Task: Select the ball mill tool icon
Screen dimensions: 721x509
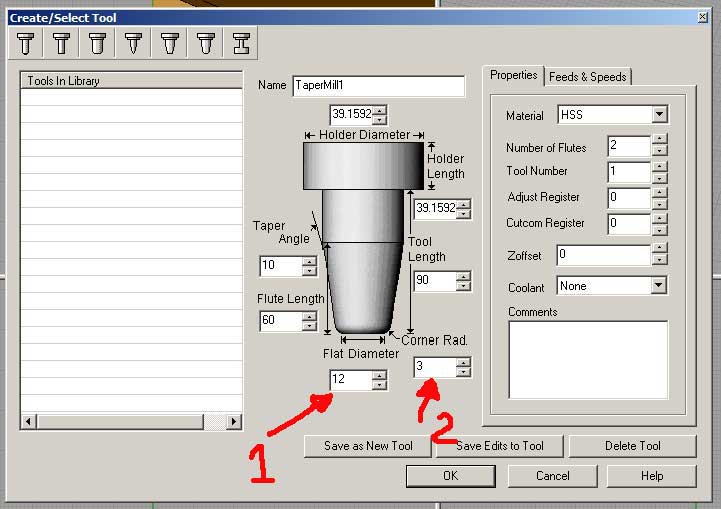Action: [x=26, y=43]
